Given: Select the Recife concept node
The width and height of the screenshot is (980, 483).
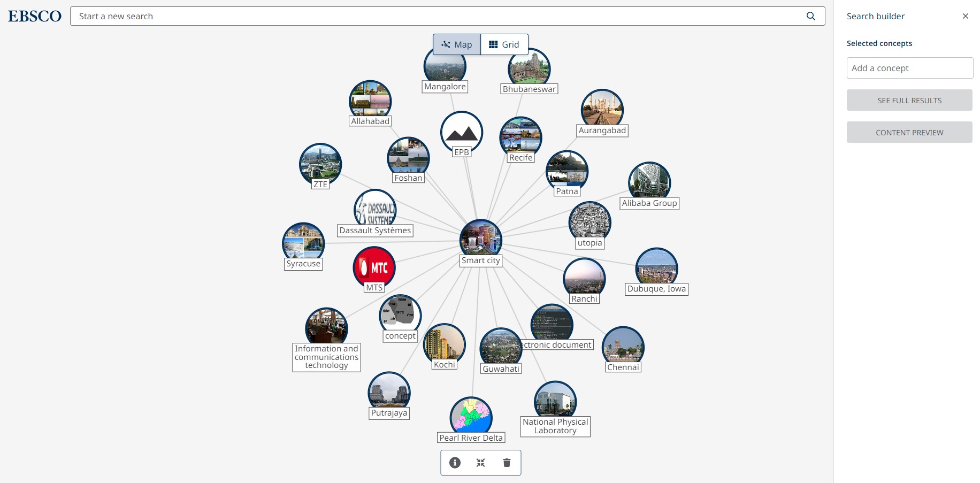Looking at the screenshot, I should (x=520, y=137).
